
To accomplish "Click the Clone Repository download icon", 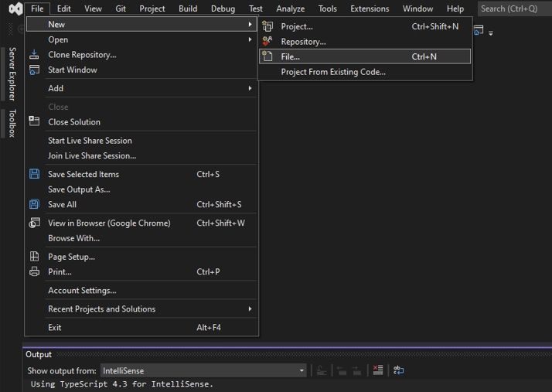I will 34,55.
